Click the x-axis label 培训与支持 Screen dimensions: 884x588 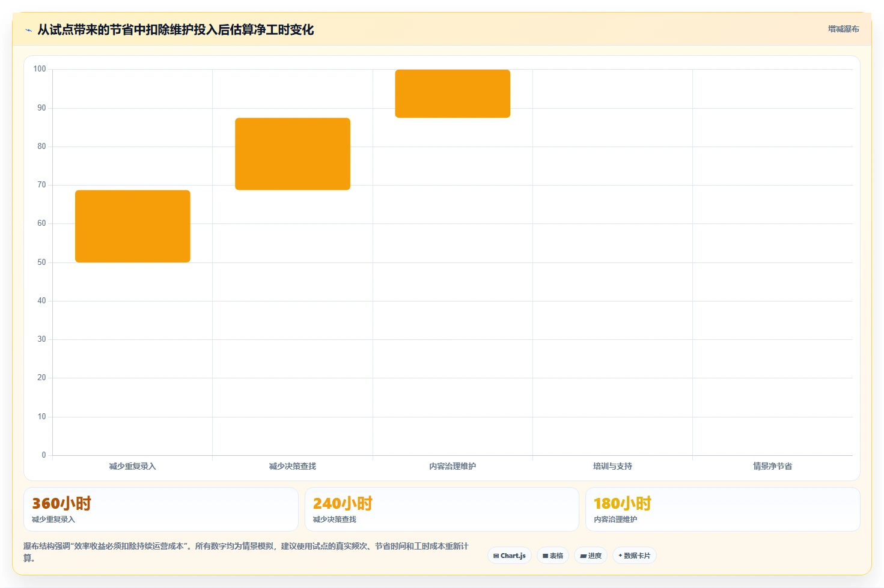(x=612, y=466)
